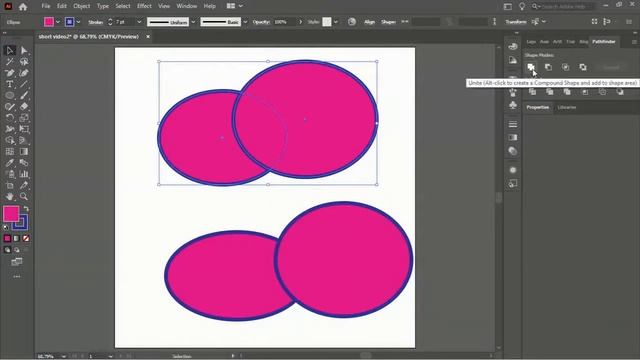Click the Shape button in control bar
This screenshot has width=640, height=360.
(x=388, y=22)
